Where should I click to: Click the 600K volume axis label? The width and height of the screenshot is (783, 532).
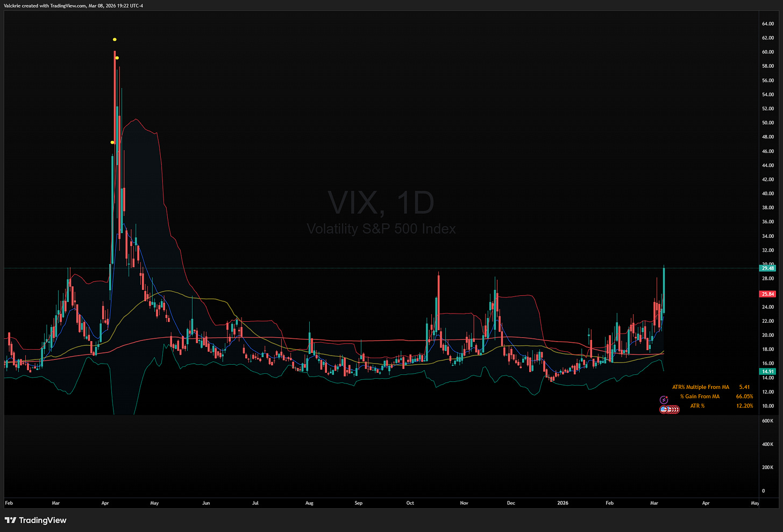coord(767,421)
